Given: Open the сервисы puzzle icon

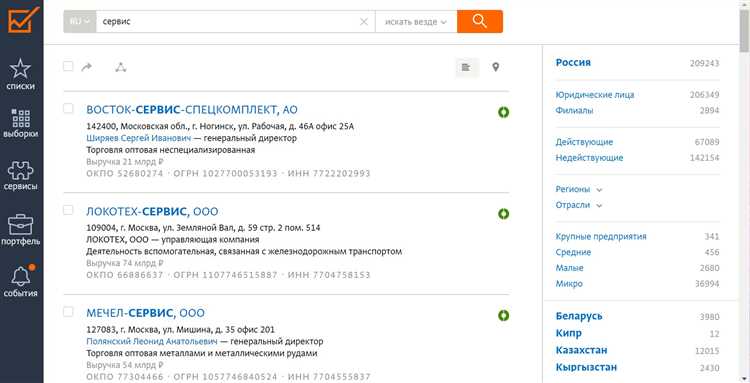Looking at the screenshot, I should [x=21, y=170].
